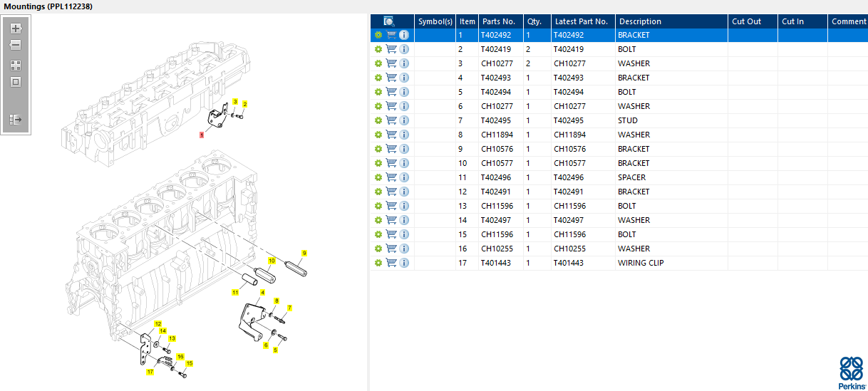Screen dimensions: 868x391
Task: Add WIRING CLIP T401443 to cart
Action: point(391,263)
